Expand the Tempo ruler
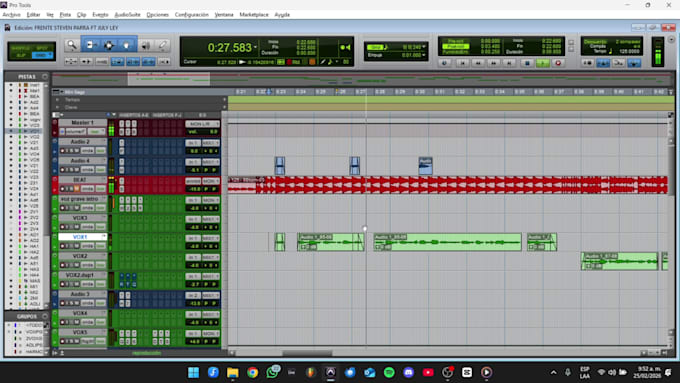 (x=57, y=100)
